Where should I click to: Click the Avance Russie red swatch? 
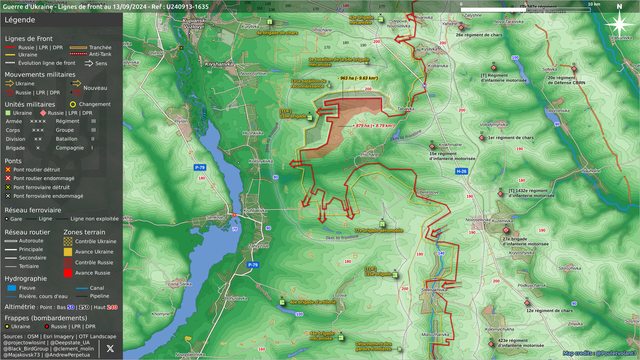coord(68,273)
